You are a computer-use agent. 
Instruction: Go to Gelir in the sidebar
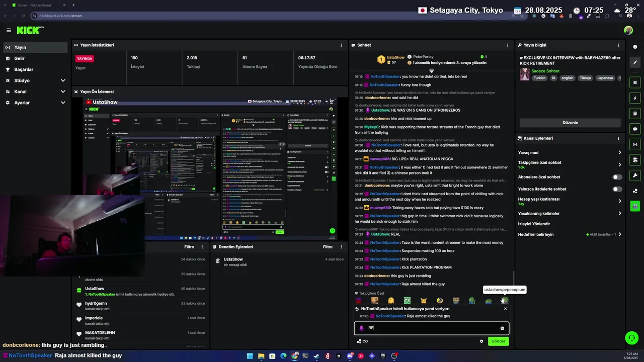[x=35, y=58]
